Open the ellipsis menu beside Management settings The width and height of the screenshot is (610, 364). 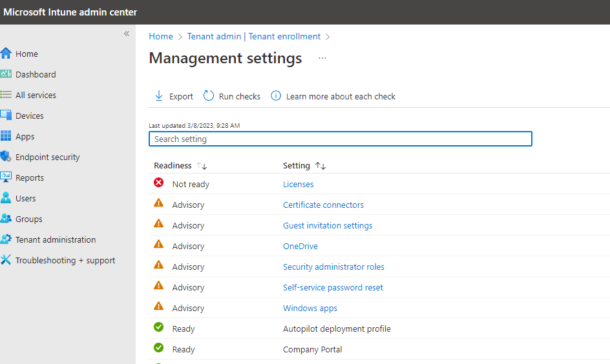322,58
